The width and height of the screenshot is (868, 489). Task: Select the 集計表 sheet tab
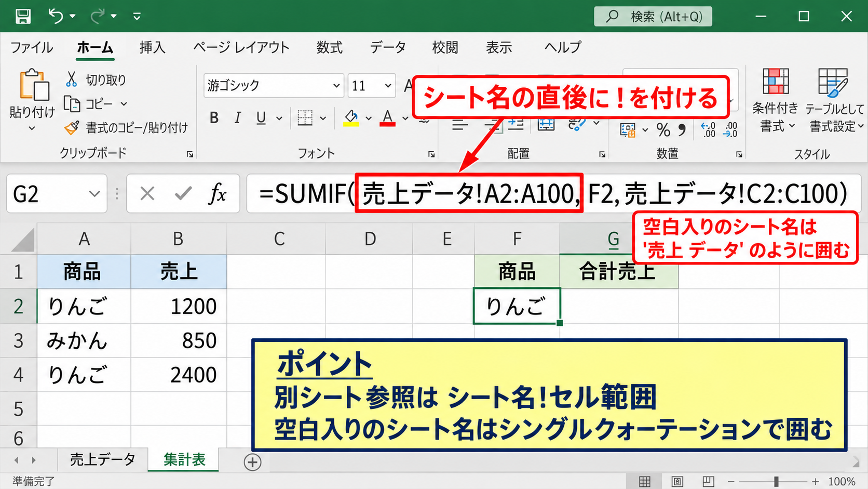(184, 459)
